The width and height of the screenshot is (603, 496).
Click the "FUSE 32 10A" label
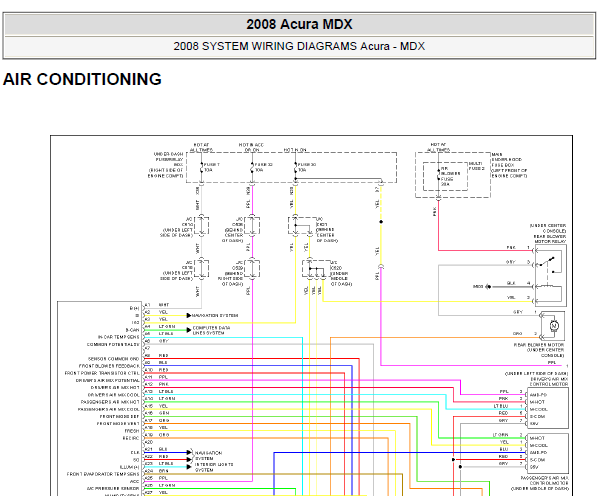[263, 167]
